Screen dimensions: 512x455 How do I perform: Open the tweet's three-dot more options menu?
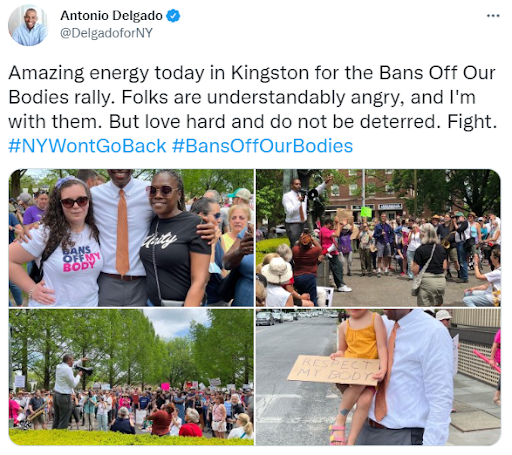(493, 16)
